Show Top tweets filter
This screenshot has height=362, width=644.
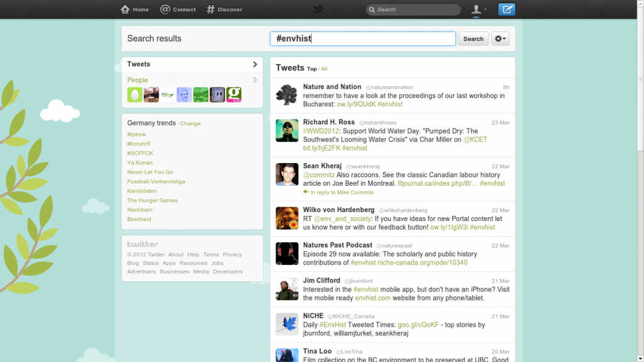pyautogui.click(x=312, y=69)
